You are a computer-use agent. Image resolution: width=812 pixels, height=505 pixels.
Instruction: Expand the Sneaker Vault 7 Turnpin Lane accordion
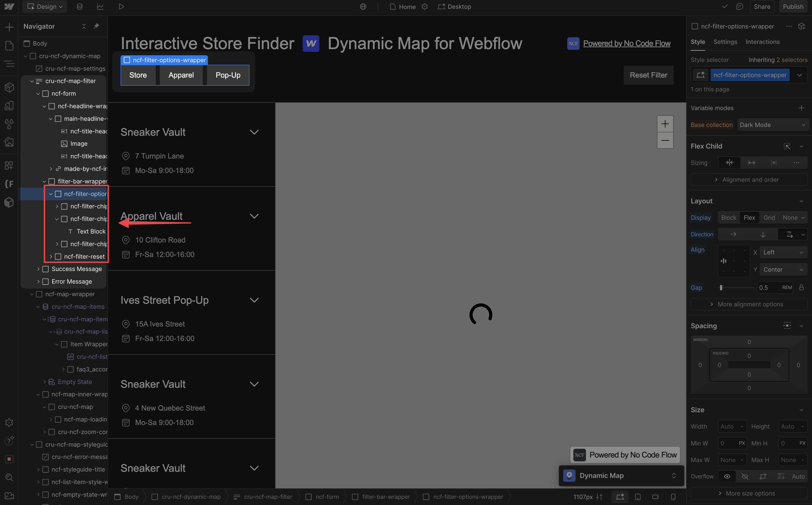click(x=254, y=132)
